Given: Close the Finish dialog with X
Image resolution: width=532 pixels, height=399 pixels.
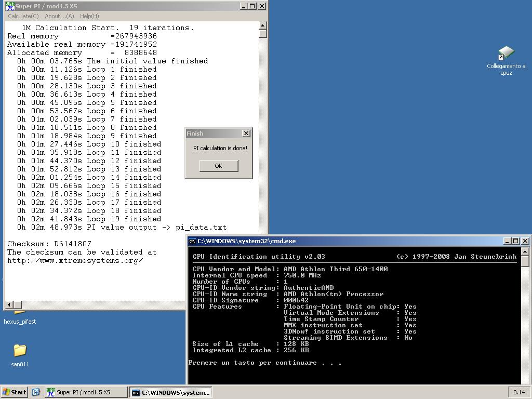Looking at the screenshot, I should [x=246, y=134].
